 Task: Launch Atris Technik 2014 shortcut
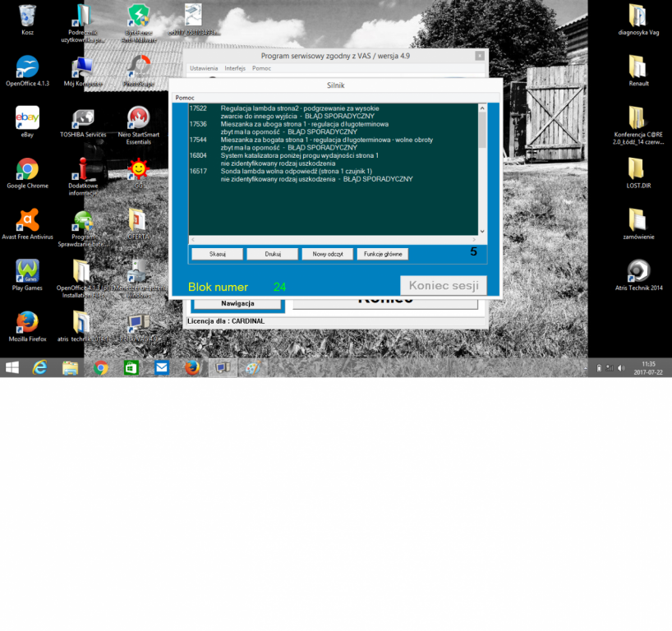tap(638, 275)
